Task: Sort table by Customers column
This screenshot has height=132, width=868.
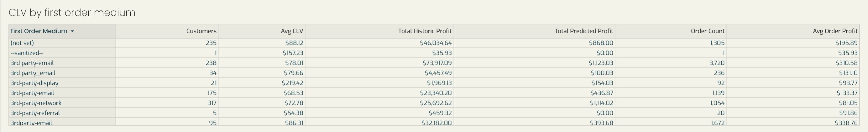Action: click(x=201, y=31)
